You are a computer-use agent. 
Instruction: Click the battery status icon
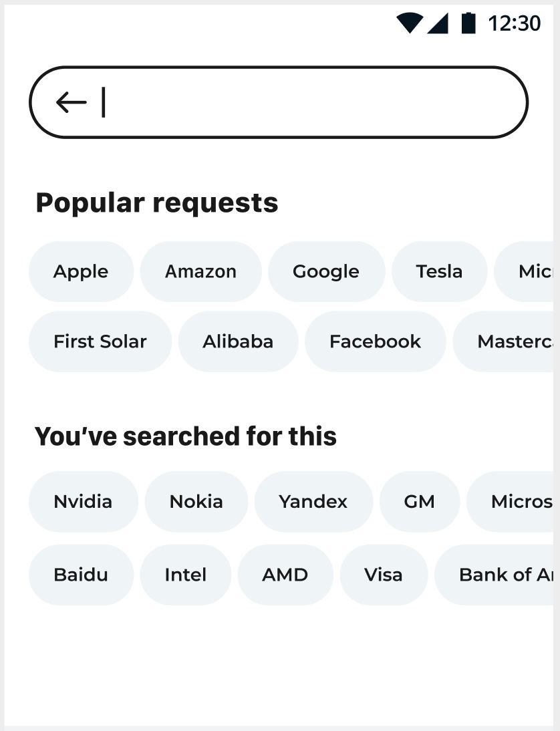click(x=468, y=23)
